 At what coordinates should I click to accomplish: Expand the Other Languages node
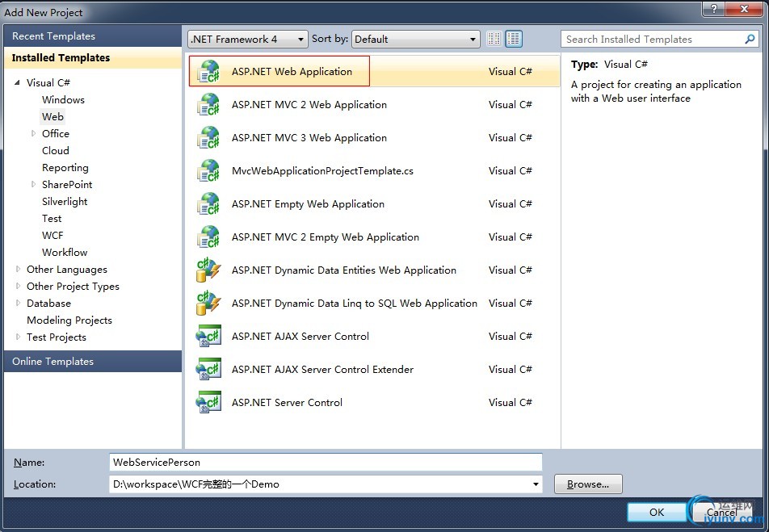[x=18, y=269]
